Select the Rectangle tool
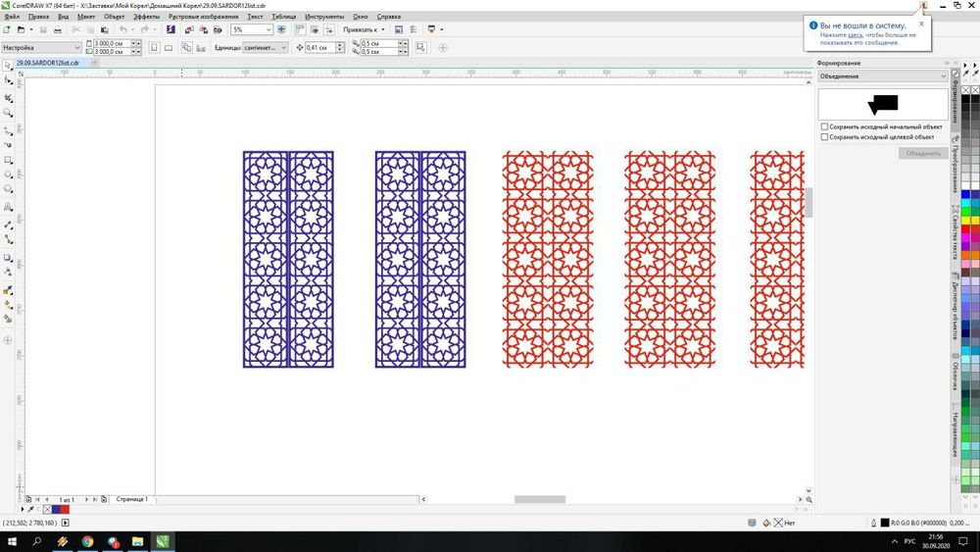980x552 pixels. click(8, 160)
